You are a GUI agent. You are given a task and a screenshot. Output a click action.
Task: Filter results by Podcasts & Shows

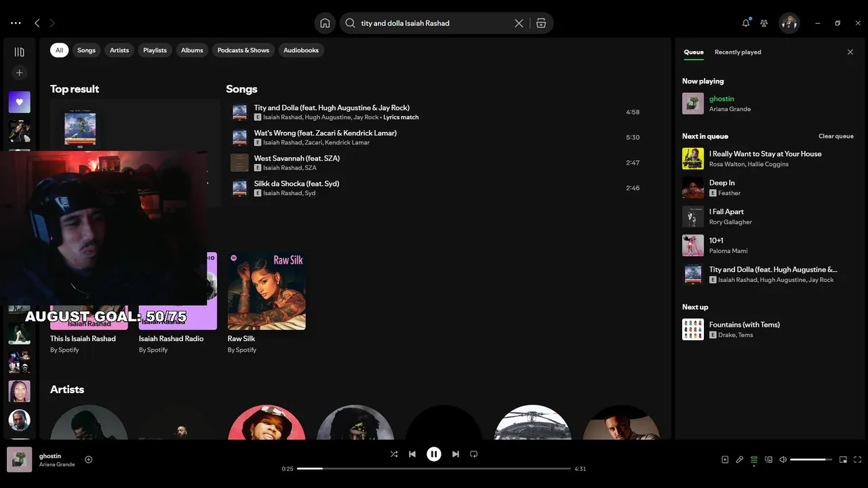pos(243,50)
